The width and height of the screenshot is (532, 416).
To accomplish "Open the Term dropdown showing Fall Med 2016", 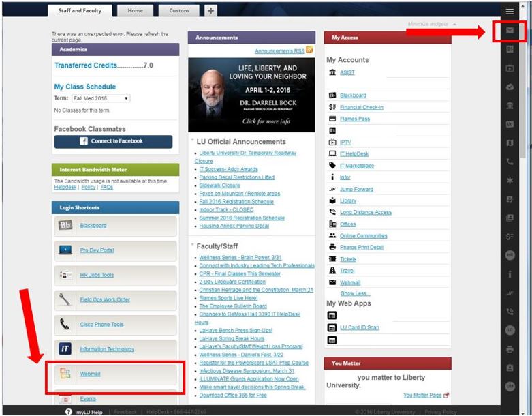I will [x=101, y=98].
